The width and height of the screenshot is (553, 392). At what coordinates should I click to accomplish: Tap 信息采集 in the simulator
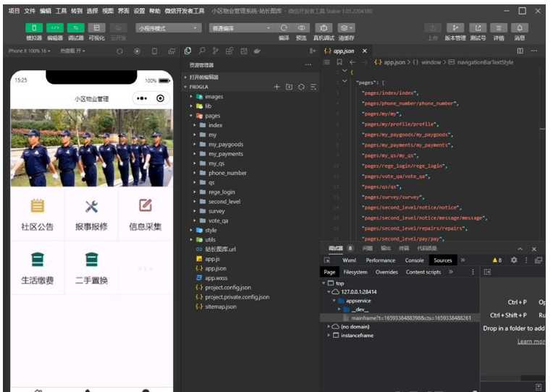[x=145, y=214]
